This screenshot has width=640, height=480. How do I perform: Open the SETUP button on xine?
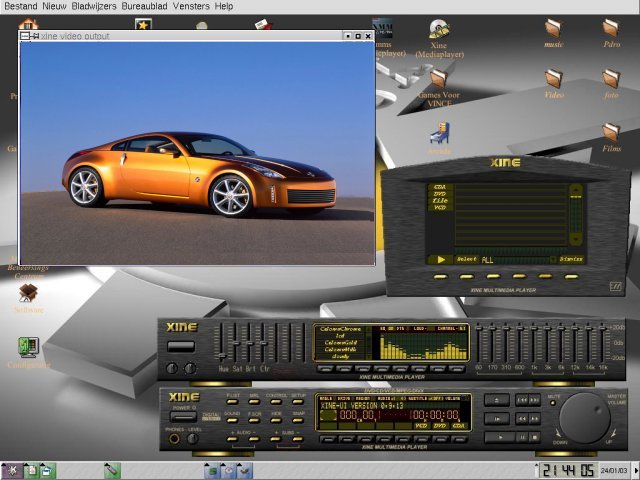(298, 402)
